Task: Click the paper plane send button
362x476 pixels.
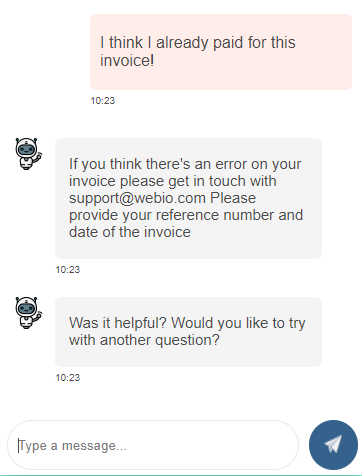Action: (x=333, y=445)
